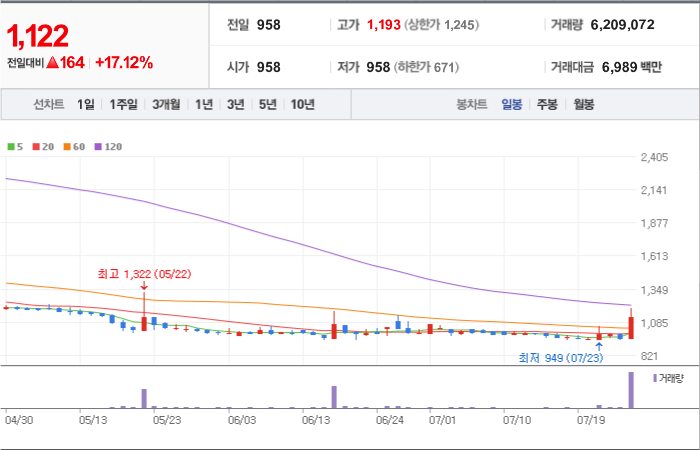Click the +17.12% change value
Viewport: 700px width, 450px height.
(x=124, y=63)
